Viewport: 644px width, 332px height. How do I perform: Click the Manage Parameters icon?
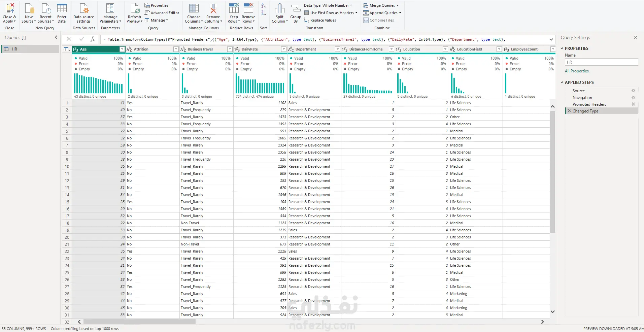tap(110, 8)
